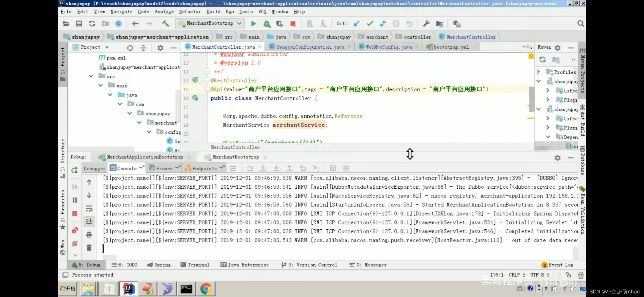The image size is (644, 297).
Task: Click the Back navigation arrow
Action: coord(135,24)
